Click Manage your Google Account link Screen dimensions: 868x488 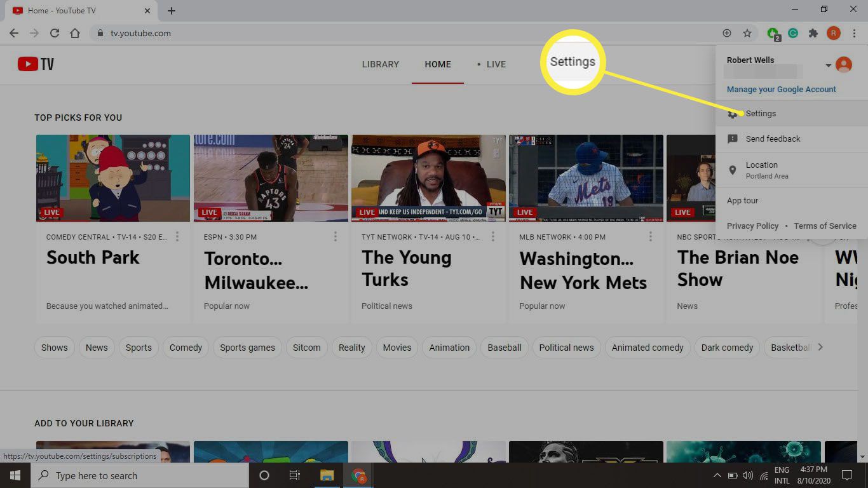pos(782,89)
